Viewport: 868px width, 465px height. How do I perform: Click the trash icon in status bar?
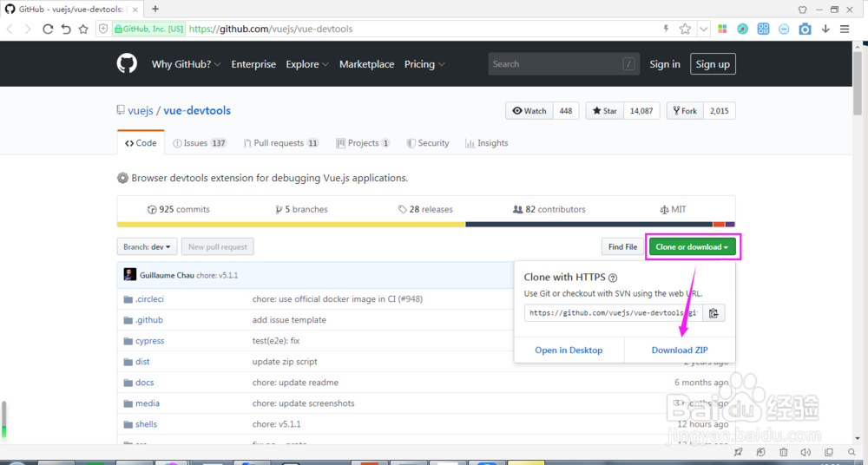pyautogui.click(x=784, y=452)
